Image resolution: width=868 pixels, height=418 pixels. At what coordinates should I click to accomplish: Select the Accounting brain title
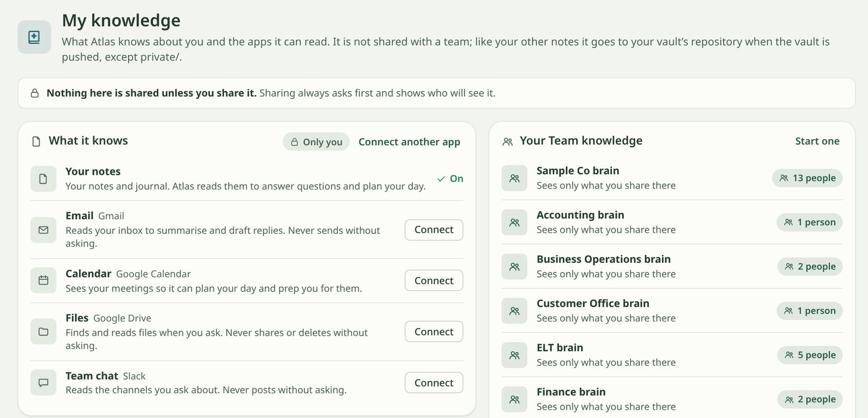[580, 215]
